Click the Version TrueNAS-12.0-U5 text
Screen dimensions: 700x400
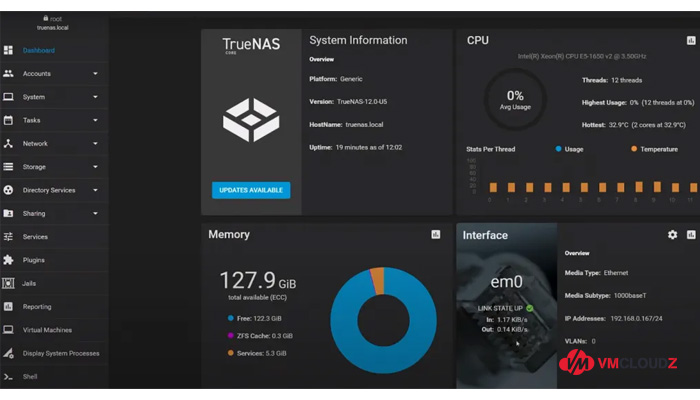pyautogui.click(x=348, y=102)
